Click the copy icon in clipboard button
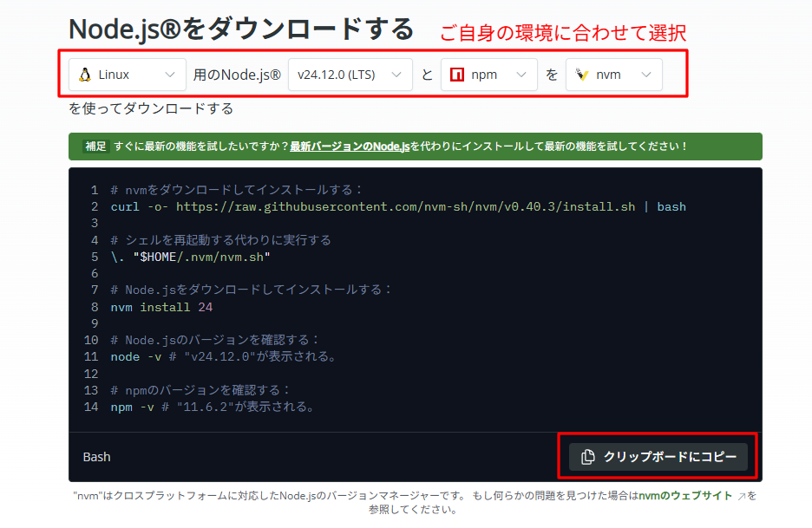The width and height of the screenshot is (812, 528). [x=587, y=457]
